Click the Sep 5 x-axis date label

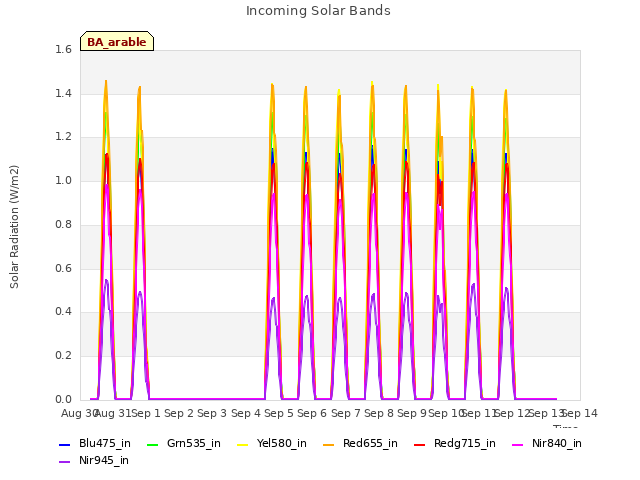[279, 413]
